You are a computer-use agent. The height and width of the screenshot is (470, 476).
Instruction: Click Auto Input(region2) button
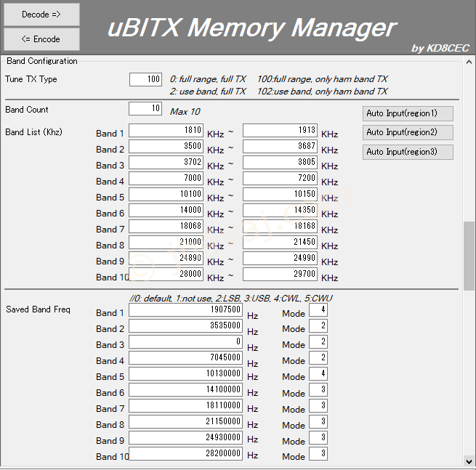pyautogui.click(x=408, y=132)
